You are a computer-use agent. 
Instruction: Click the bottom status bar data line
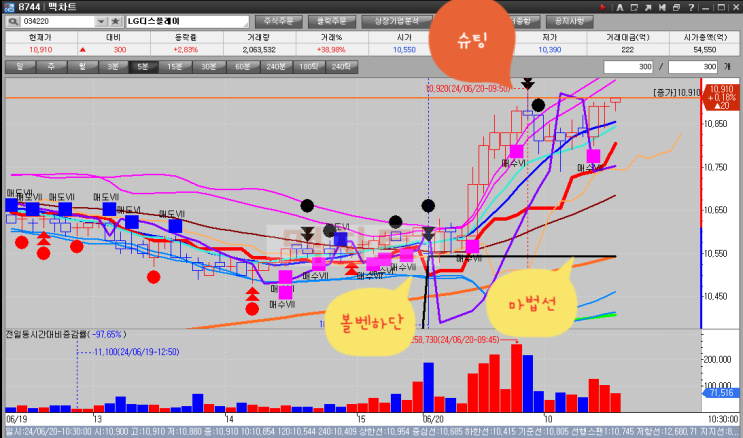coord(372,432)
